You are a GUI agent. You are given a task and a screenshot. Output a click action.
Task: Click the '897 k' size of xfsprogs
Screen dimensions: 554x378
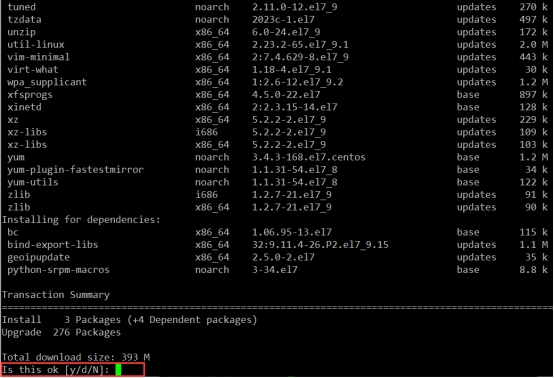tap(534, 95)
